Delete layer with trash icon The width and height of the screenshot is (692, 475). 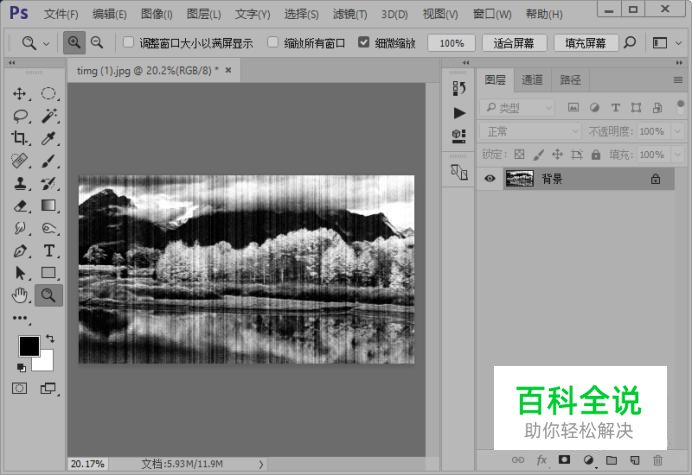(x=658, y=460)
